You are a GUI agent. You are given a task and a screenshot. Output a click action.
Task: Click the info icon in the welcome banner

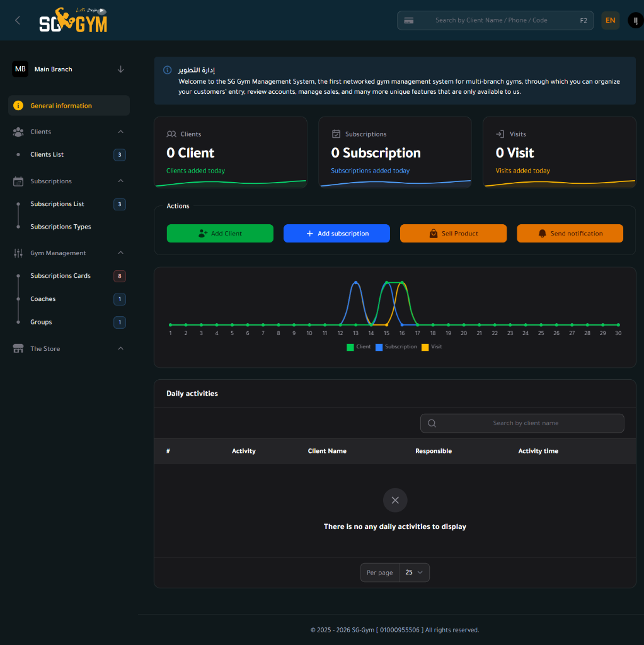[x=168, y=70]
